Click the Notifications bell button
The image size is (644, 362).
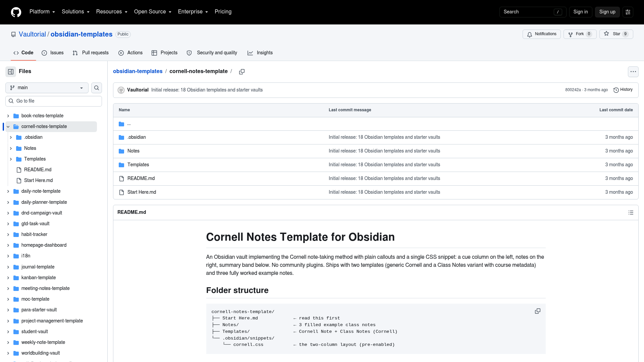click(541, 34)
